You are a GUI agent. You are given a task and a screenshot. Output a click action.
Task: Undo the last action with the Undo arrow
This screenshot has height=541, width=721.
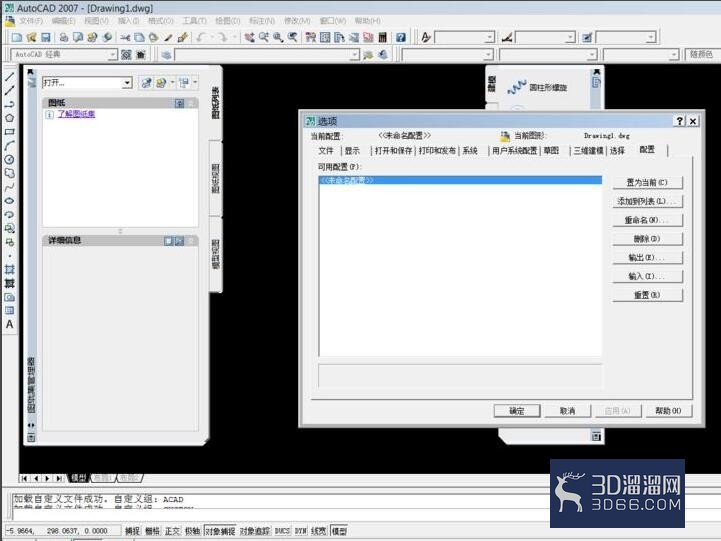pyautogui.click(x=200, y=37)
